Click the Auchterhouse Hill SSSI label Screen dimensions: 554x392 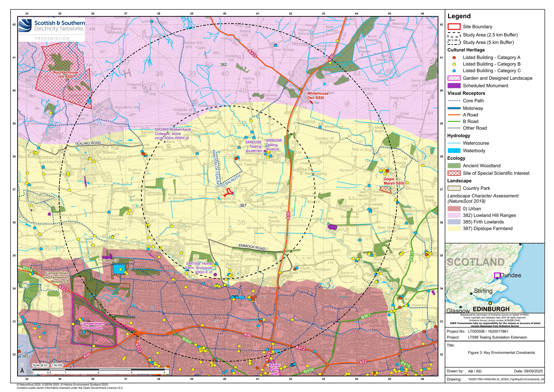(66, 74)
